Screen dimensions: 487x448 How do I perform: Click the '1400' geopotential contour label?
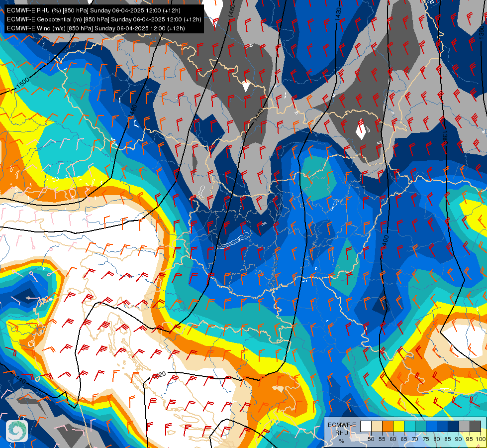[x=386, y=241]
